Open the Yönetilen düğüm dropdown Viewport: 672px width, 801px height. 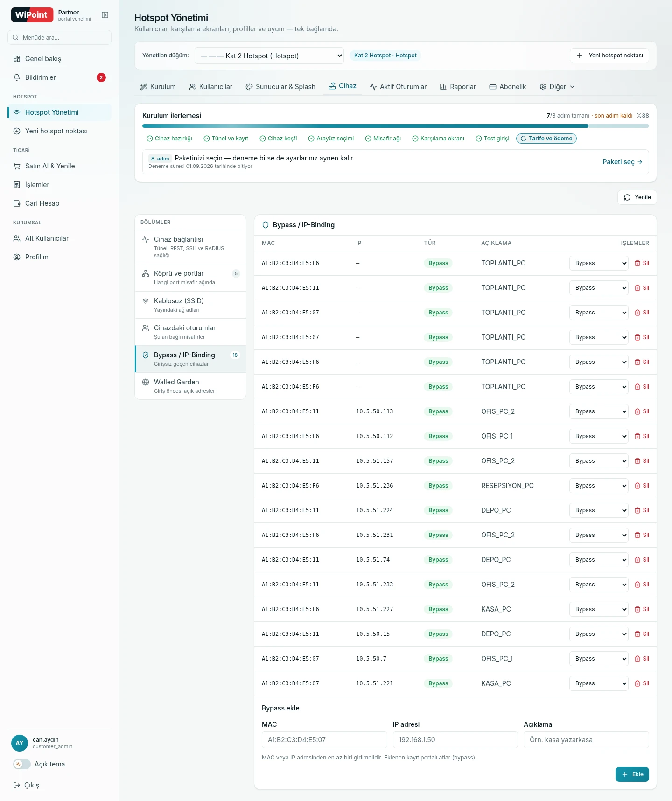pyautogui.click(x=269, y=56)
